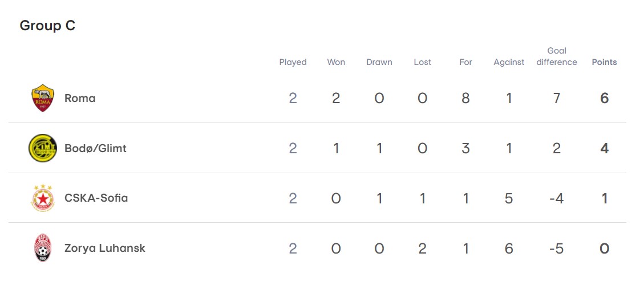Select the CSKA-Sofia team name
The height and width of the screenshot is (294, 644).
click(x=96, y=198)
